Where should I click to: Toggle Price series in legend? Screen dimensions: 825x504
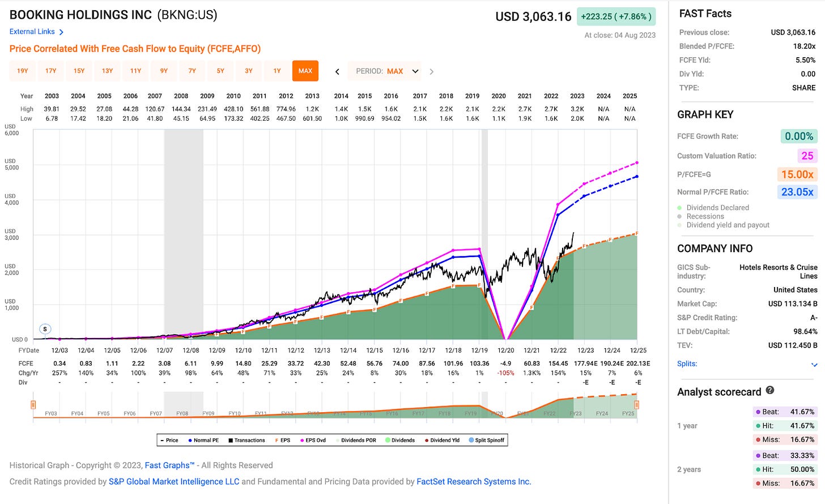pos(169,440)
